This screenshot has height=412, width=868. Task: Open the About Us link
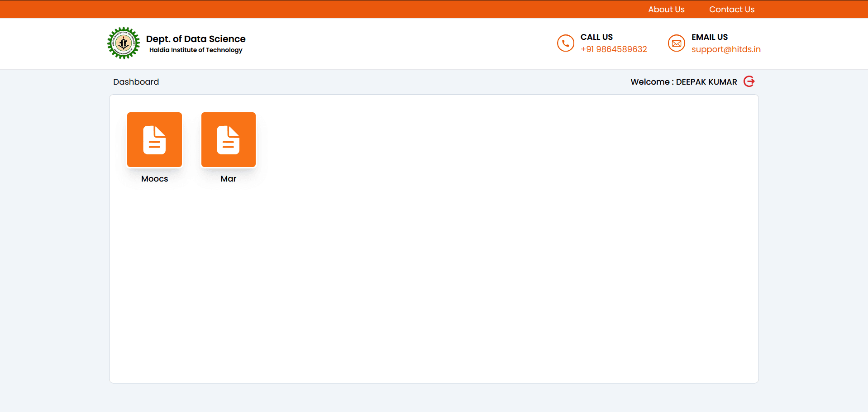click(666, 10)
